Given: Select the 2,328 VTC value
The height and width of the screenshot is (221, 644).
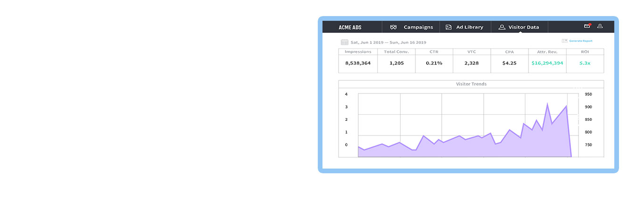Looking at the screenshot, I should tap(472, 63).
